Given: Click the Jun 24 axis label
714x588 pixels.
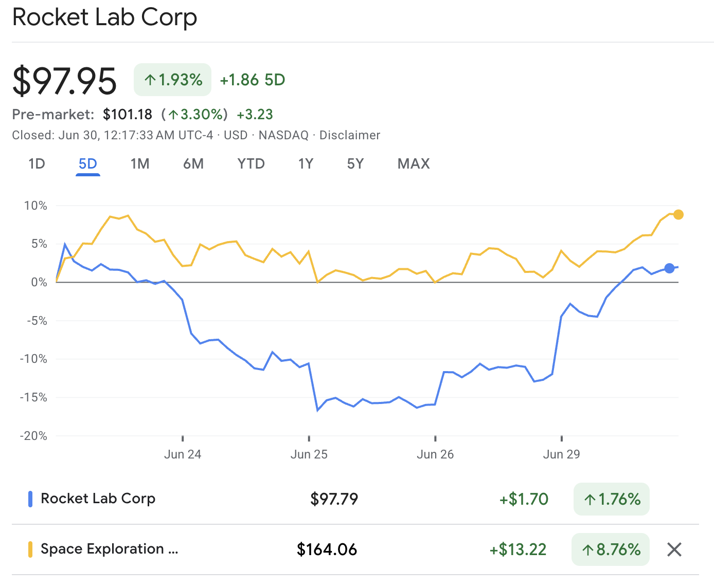Looking at the screenshot, I should 183,454.
